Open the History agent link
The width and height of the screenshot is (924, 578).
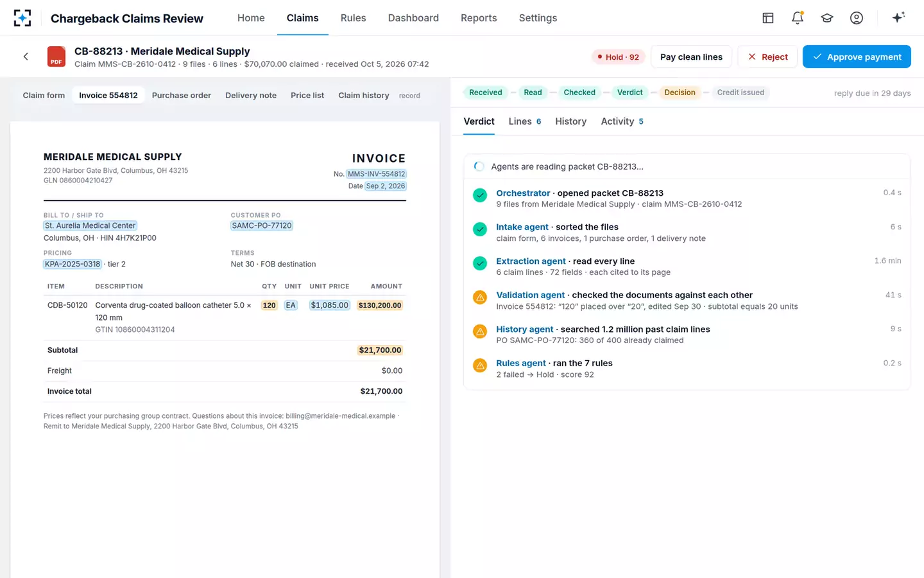click(x=524, y=329)
